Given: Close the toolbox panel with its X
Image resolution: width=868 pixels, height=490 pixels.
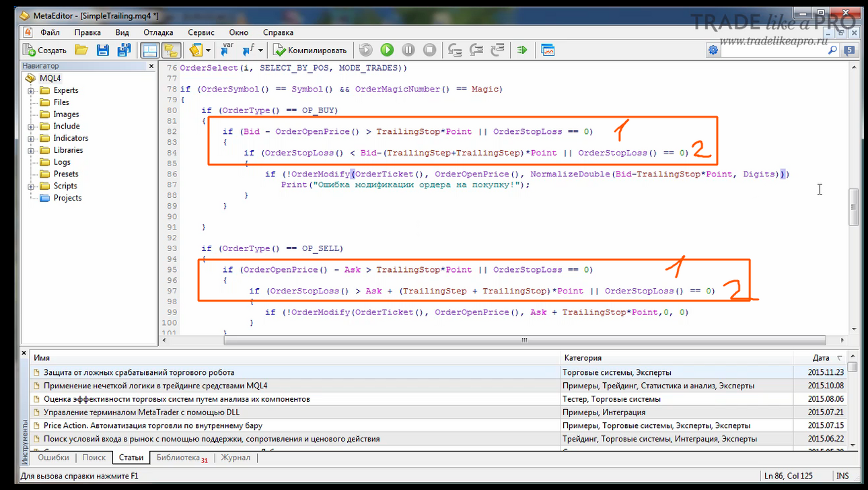Looking at the screenshot, I should click(x=25, y=353).
